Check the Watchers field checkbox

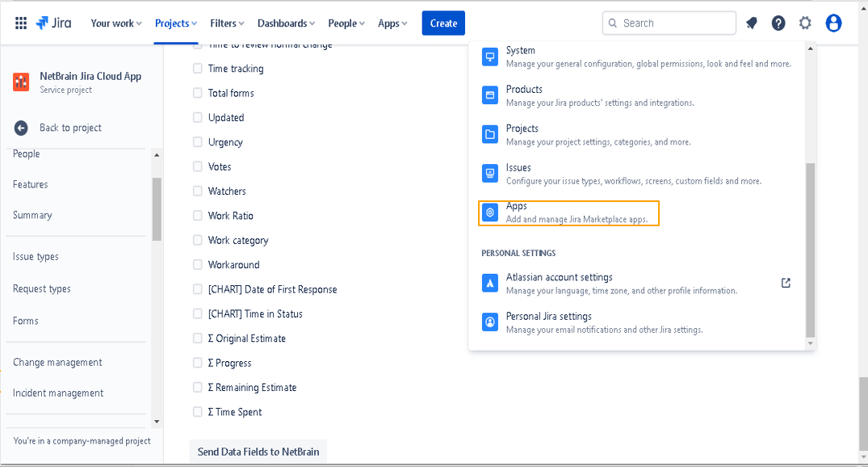[x=197, y=191]
